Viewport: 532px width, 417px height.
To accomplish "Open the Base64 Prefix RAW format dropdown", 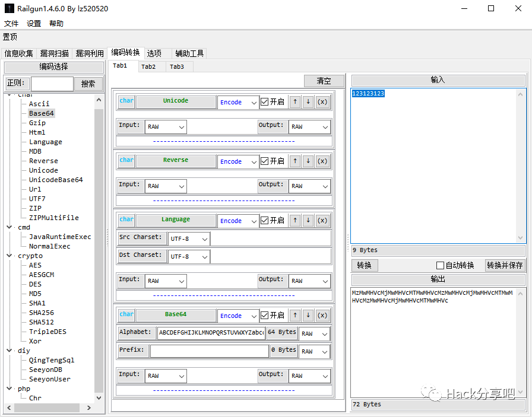I will (314, 352).
